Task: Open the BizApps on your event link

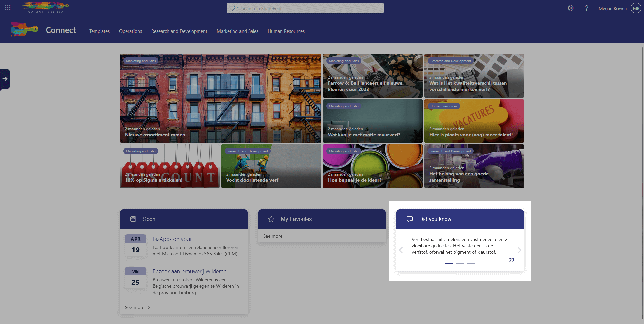Action: (172, 239)
